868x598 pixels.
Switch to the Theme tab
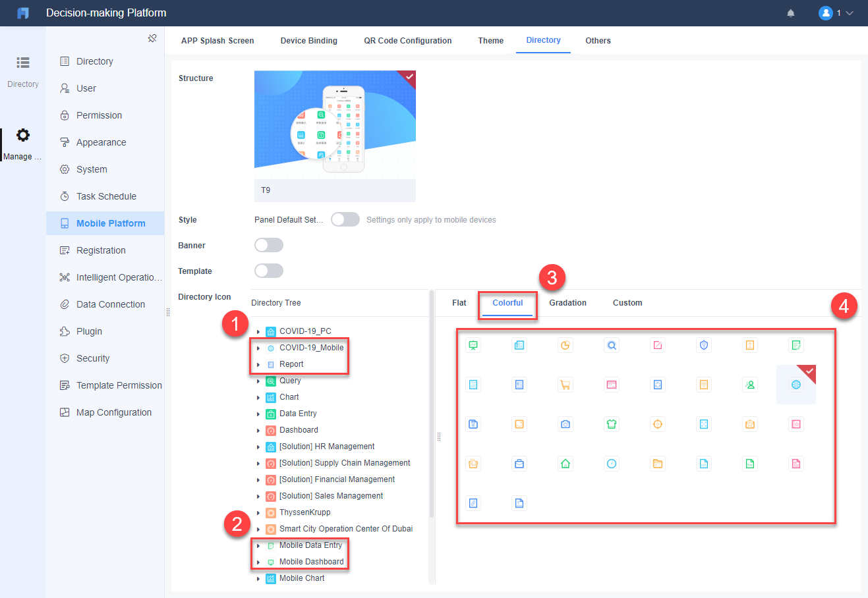(x=491, y=41)
